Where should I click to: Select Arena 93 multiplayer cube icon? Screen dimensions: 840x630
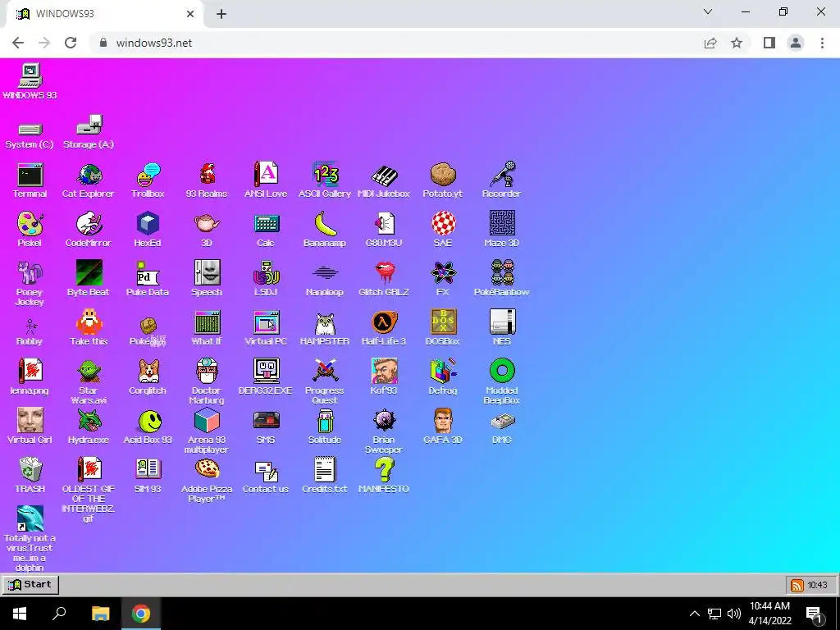click(207, 421)
